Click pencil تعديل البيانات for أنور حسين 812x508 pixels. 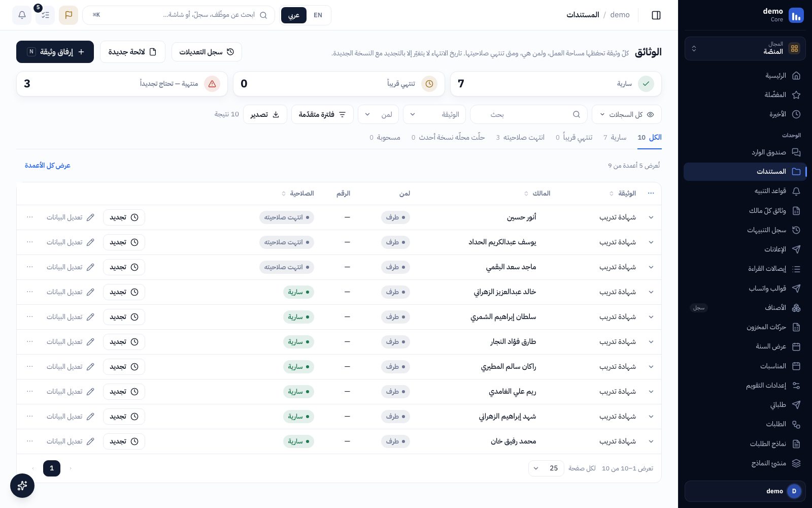[71, 217]
